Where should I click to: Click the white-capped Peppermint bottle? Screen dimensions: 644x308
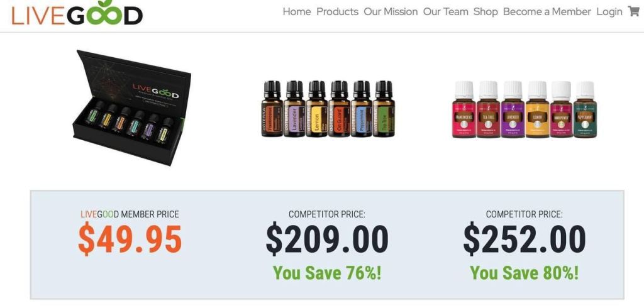point(585,109)
